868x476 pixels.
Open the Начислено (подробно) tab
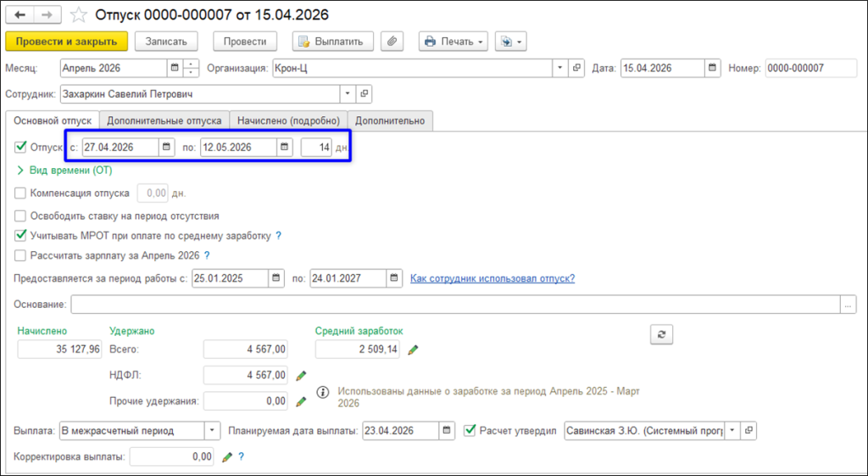tap(288, 120)
